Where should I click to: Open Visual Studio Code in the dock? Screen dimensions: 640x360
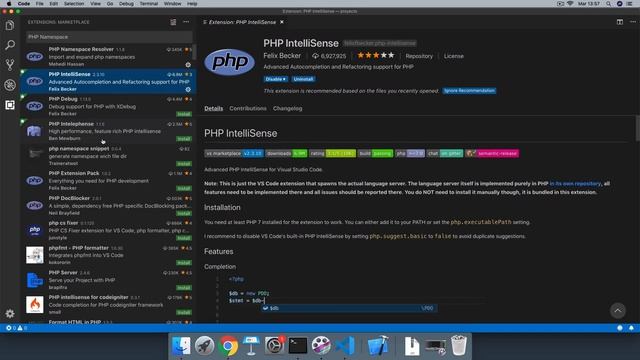(x=345, y=346)
